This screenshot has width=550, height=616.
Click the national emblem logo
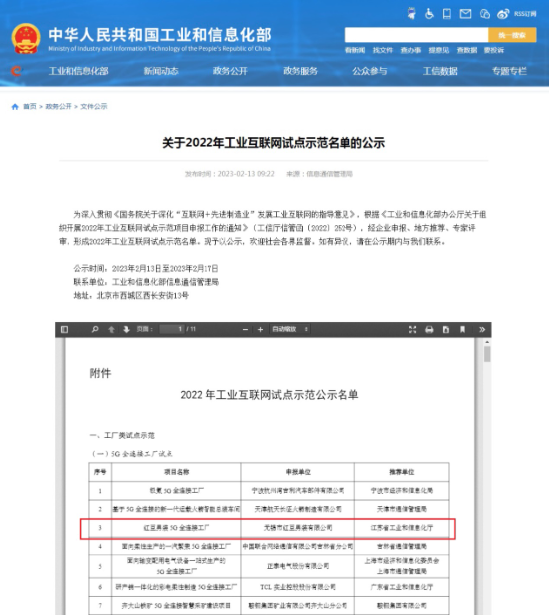(26, 38)
